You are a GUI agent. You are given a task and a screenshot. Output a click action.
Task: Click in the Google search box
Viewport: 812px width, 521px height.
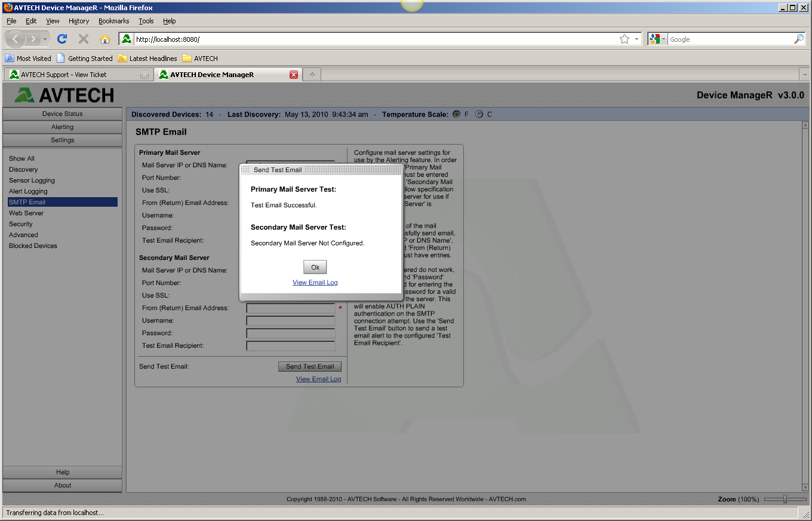pyautogui.click(x=730, y=39)
